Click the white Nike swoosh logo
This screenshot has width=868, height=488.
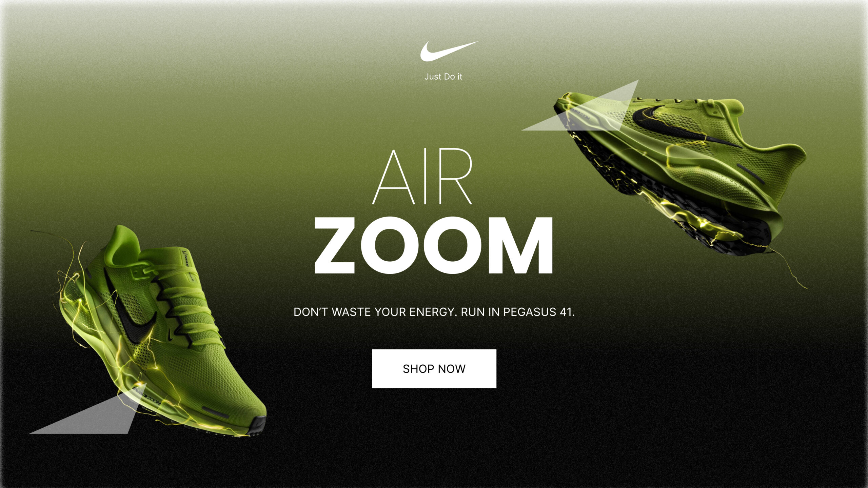448,52
